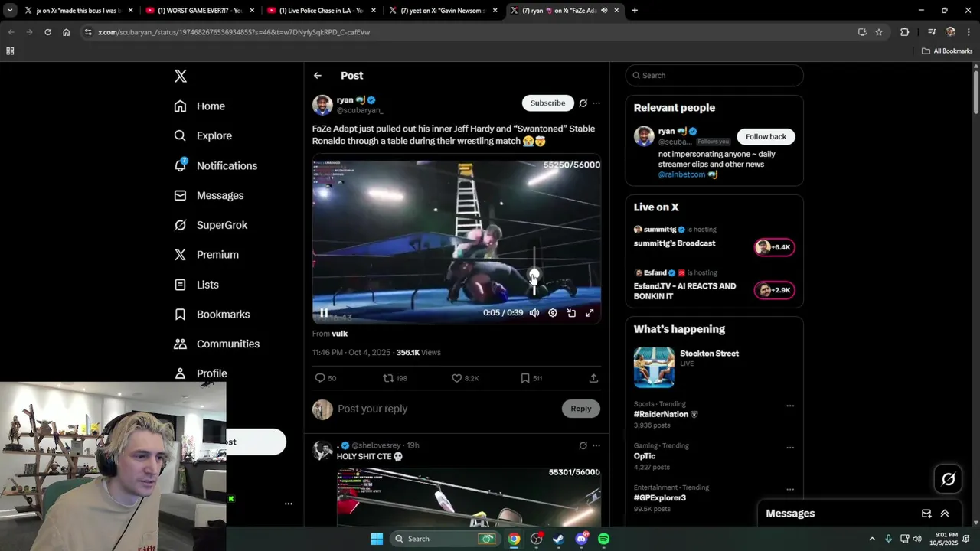Open the @rainbetcom link

pos(681,174)
